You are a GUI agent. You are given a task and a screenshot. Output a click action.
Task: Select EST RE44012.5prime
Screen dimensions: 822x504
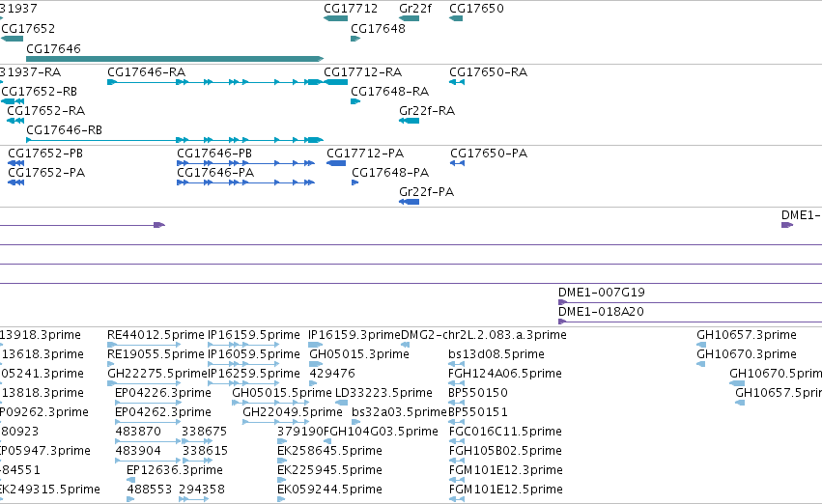point(144,345)
